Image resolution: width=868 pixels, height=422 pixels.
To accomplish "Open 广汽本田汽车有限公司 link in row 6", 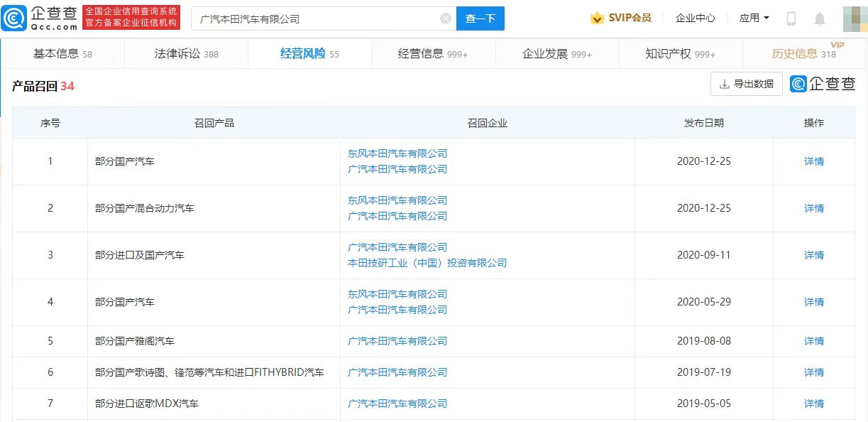I will click(x=397, y=372).
